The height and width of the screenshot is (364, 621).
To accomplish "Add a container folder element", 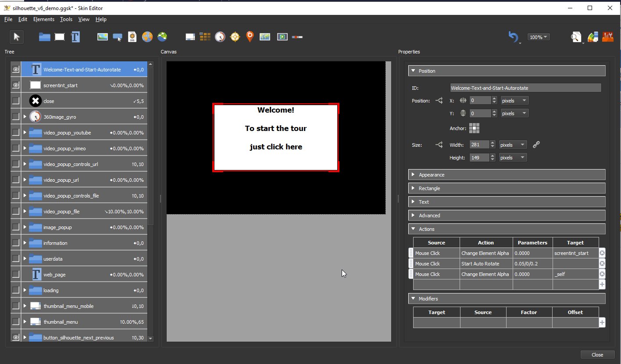I will (x=44, y=37).
